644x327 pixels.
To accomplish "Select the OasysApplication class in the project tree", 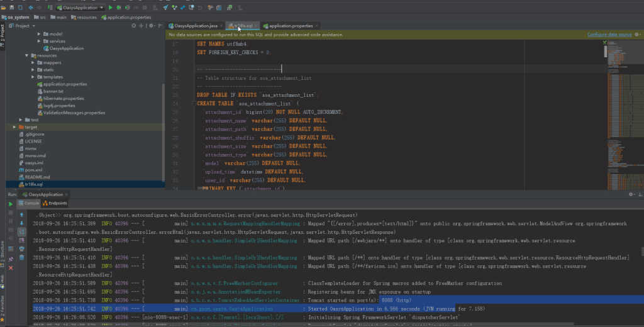I will pos(64,48).
